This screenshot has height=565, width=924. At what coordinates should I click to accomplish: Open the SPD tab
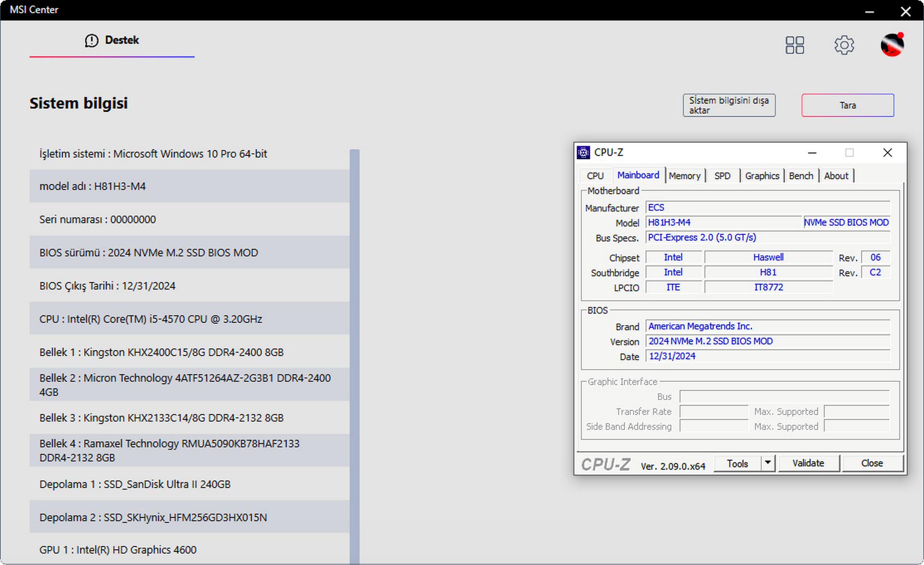[722, 176]
